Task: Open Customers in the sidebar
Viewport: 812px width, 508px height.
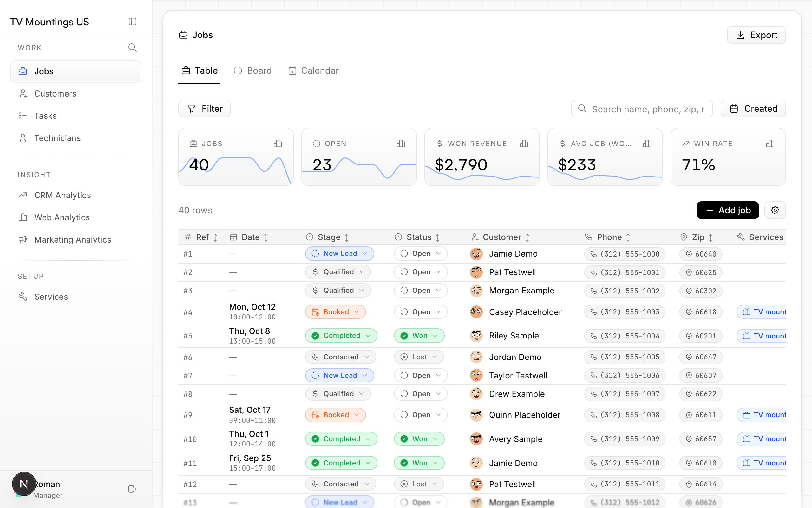Action: point(76,94)
